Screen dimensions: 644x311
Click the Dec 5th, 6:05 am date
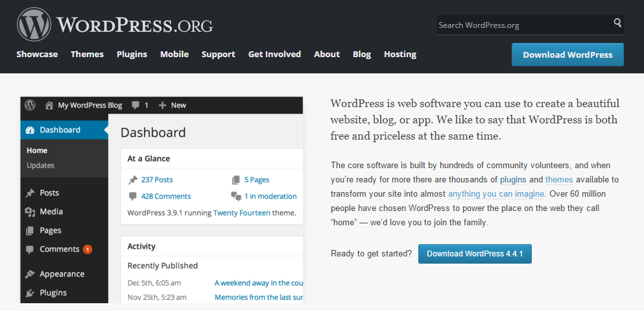(x=154, y=283)
